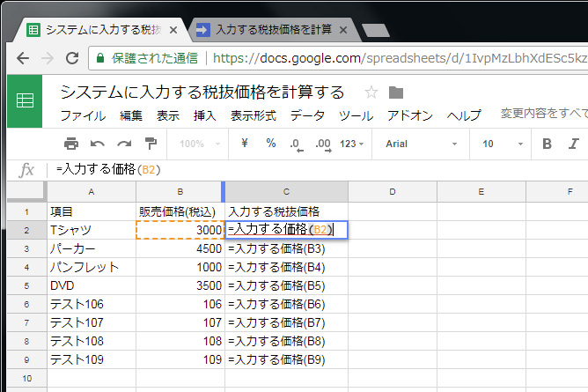This screenshot has width=588, height=392.
Task: Click the select-all corner box
Action: (26, 192)
